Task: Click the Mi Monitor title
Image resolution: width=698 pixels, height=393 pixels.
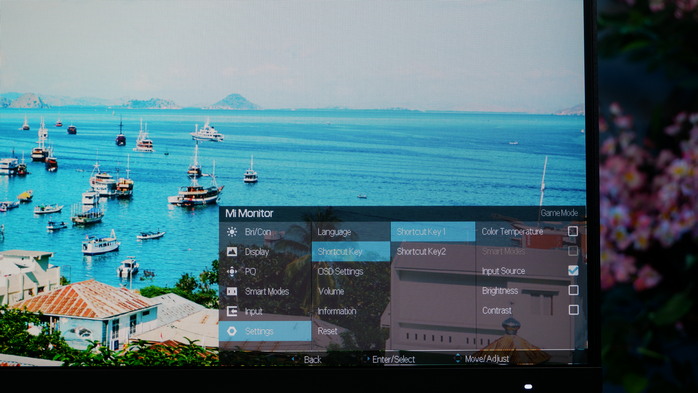Action: tap(249, 213)
